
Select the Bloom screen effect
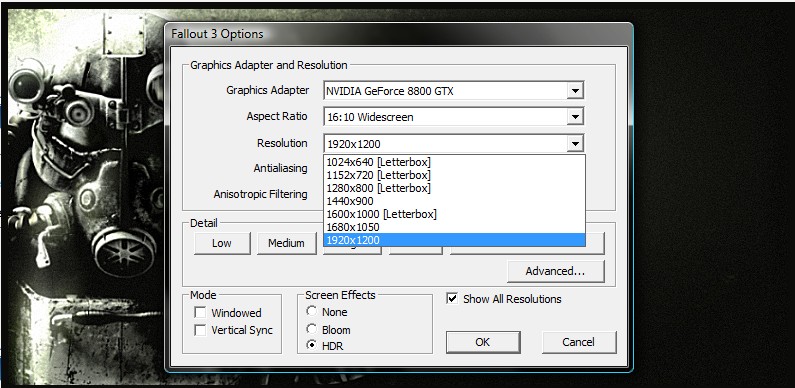click(x=312, y=329)
